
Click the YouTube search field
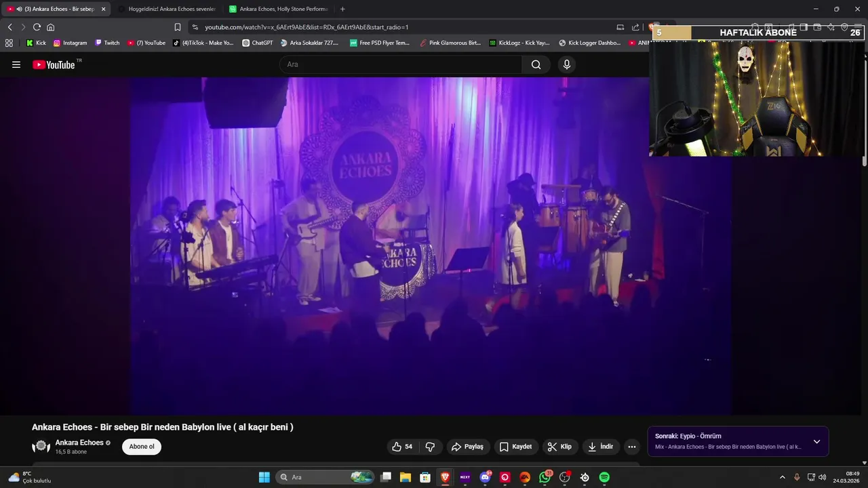[401, 64]
